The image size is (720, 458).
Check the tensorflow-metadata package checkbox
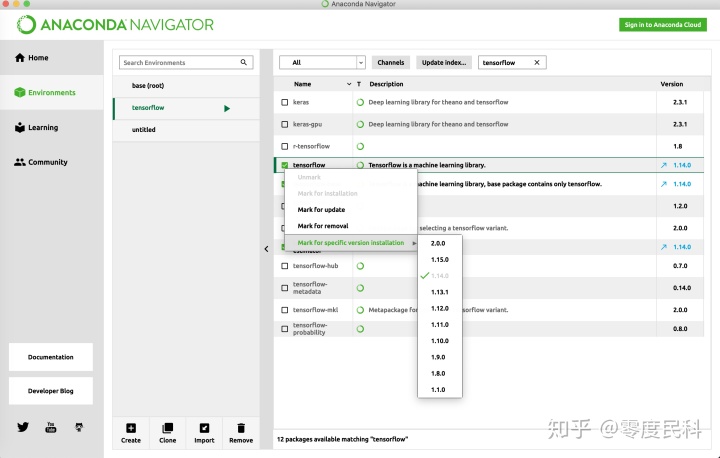pyautogui.click(x=285, y=288)
